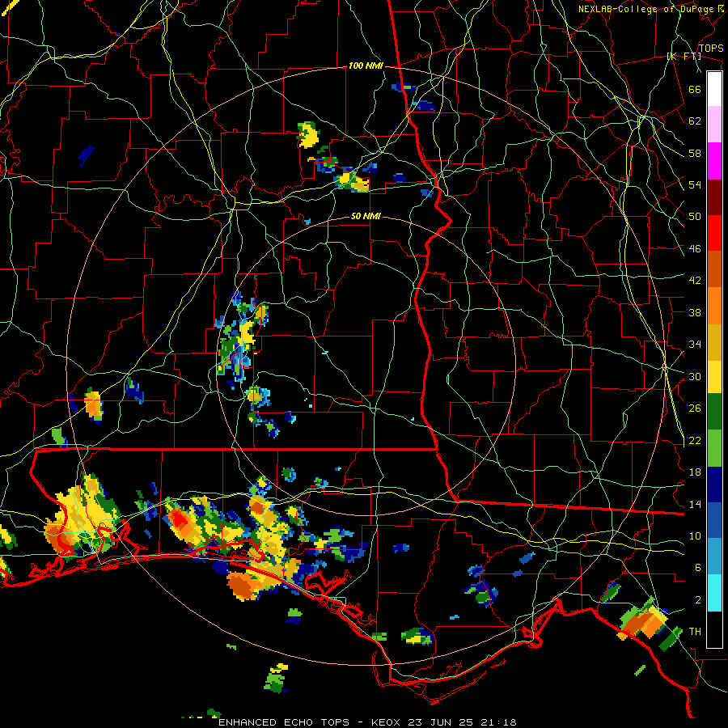
Task: Click the 10 value on the legend
Action: point(695,536)
